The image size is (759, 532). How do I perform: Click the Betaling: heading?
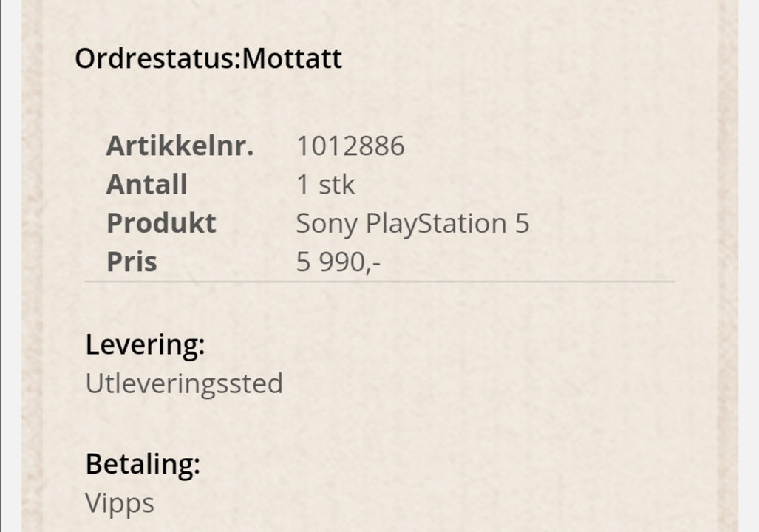click(x=143, y=464)
